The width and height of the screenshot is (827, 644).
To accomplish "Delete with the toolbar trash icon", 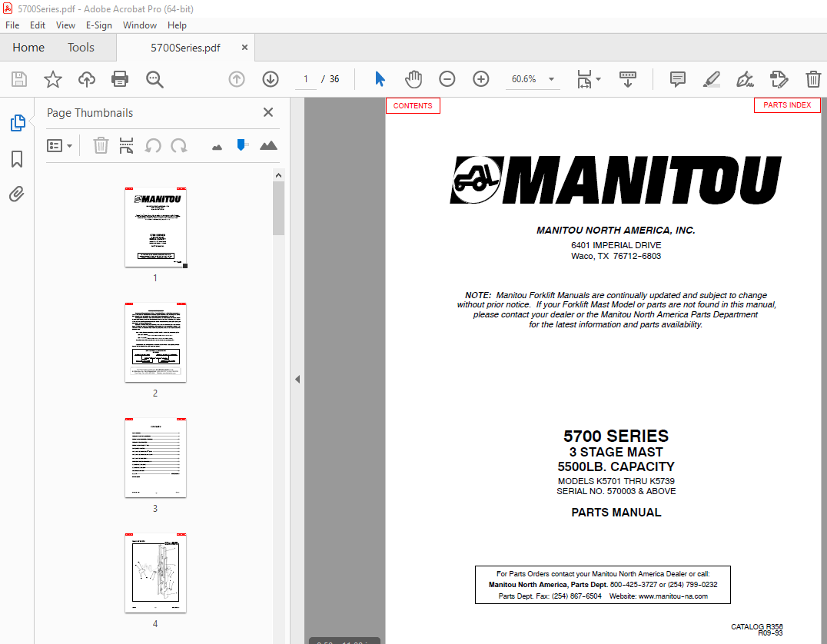I will pyautogui.click(x=812, y=79).
